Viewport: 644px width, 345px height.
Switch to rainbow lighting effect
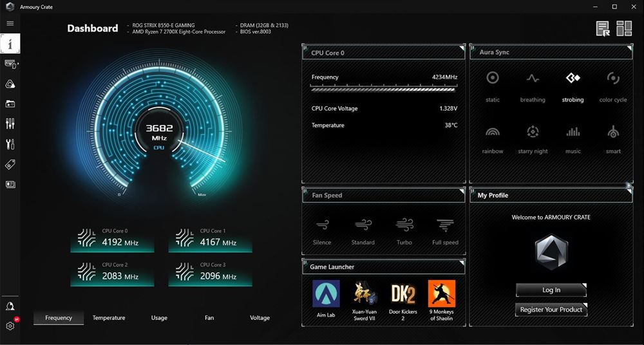tap(493, 138)
